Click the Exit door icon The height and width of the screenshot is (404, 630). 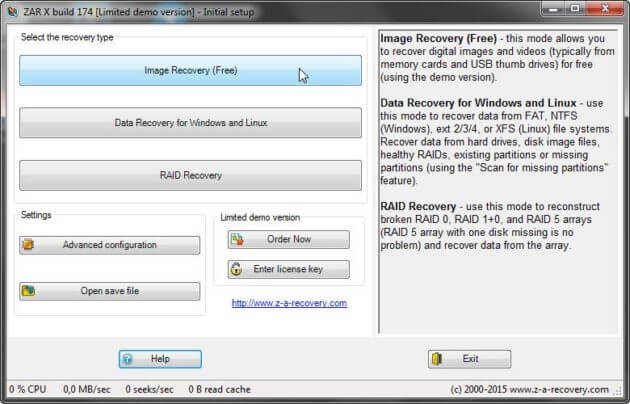[437, 359]
